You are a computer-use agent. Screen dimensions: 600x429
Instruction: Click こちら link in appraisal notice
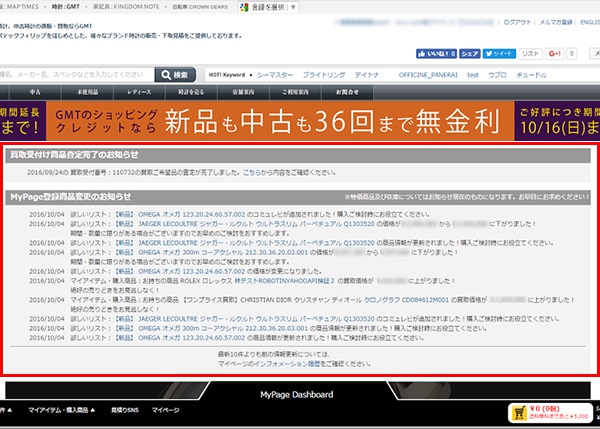(x=252, y=173)
